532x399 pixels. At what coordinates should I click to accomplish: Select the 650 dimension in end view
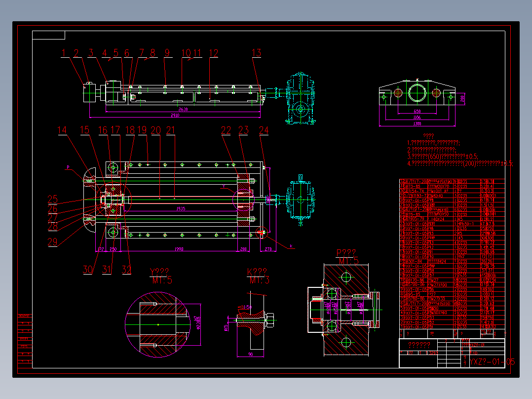417,112
